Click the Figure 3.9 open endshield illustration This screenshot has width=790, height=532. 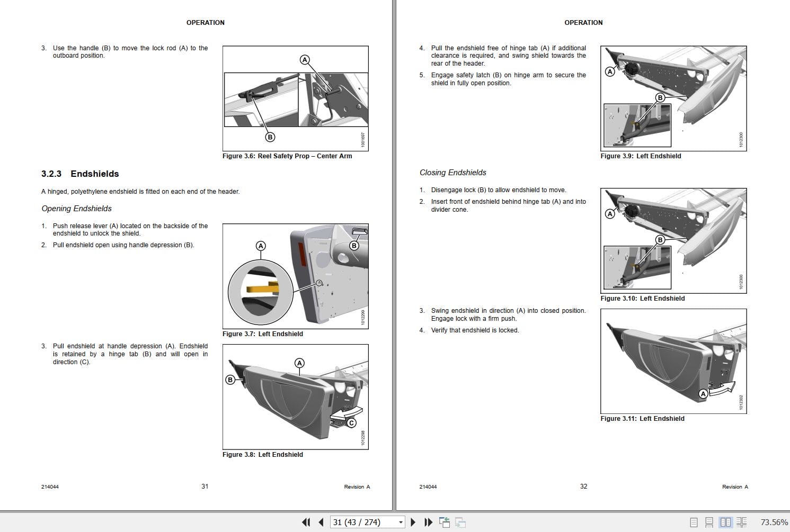click(673, 98)
